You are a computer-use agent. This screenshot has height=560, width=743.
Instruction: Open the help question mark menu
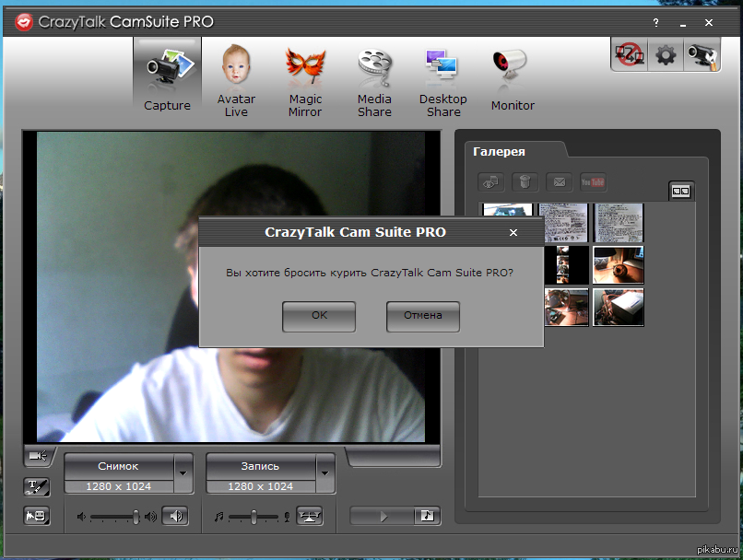pyautogui.click(x=655, y=21)
